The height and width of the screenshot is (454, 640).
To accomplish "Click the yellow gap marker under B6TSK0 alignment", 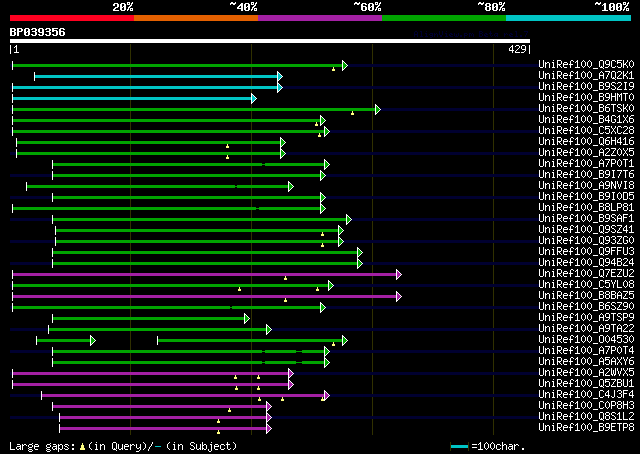I will click(x=352, y=113).
